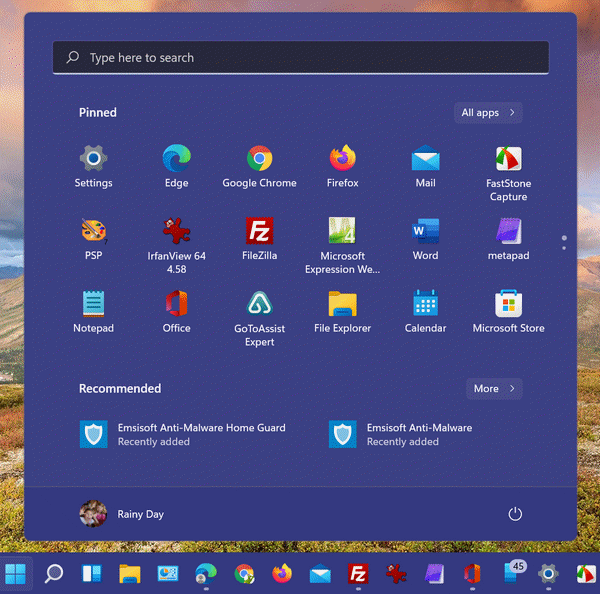Open Emsisoft Anti-Malware recommended item
The width and height of the screenshot is (600, 594).
tap(400, 434)
